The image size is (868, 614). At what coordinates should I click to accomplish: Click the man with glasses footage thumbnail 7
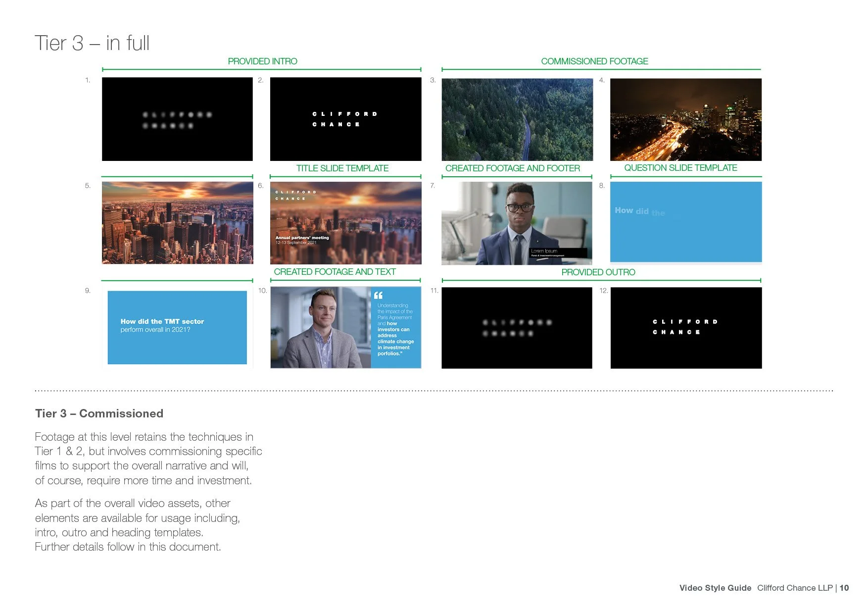pyautogui.click(x=517, y=223)
